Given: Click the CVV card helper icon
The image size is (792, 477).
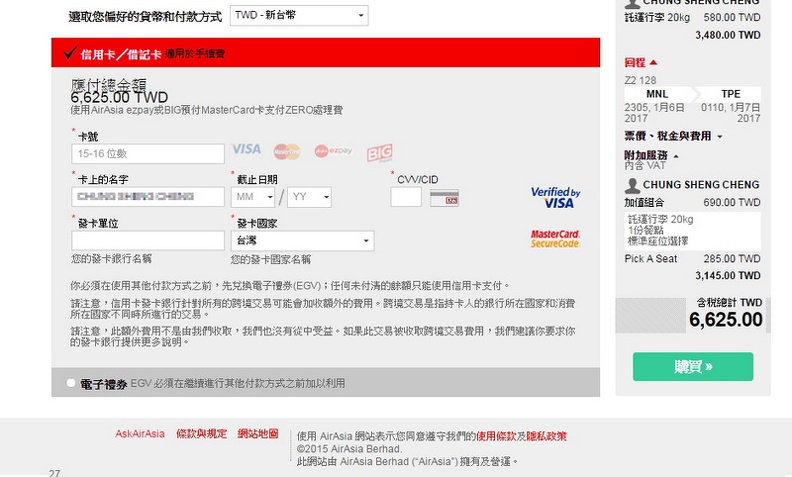Looking at the screenshot, I should click(x=444, y=198).
